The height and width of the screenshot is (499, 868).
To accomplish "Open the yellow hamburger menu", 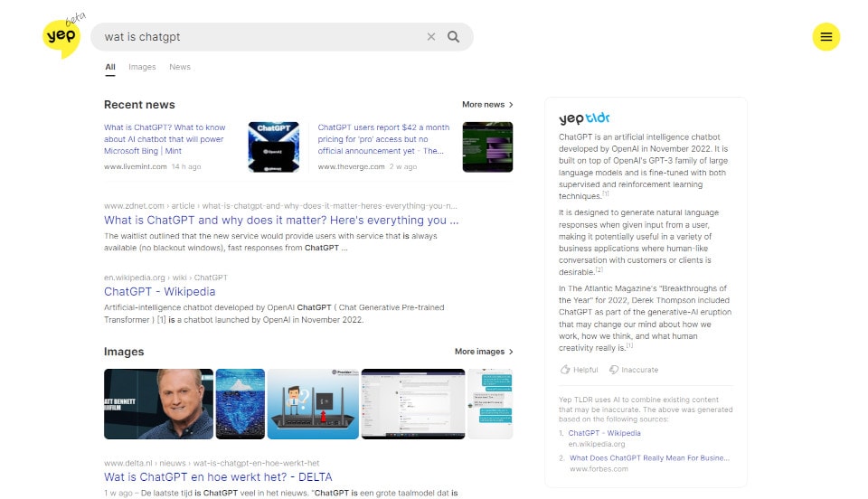I will (x=826, y=36).
